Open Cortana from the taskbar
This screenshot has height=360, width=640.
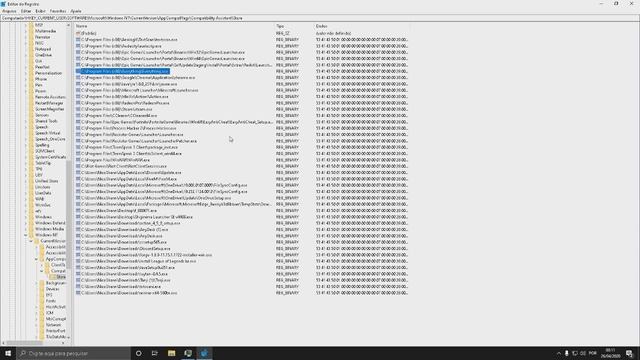(139, 353)
